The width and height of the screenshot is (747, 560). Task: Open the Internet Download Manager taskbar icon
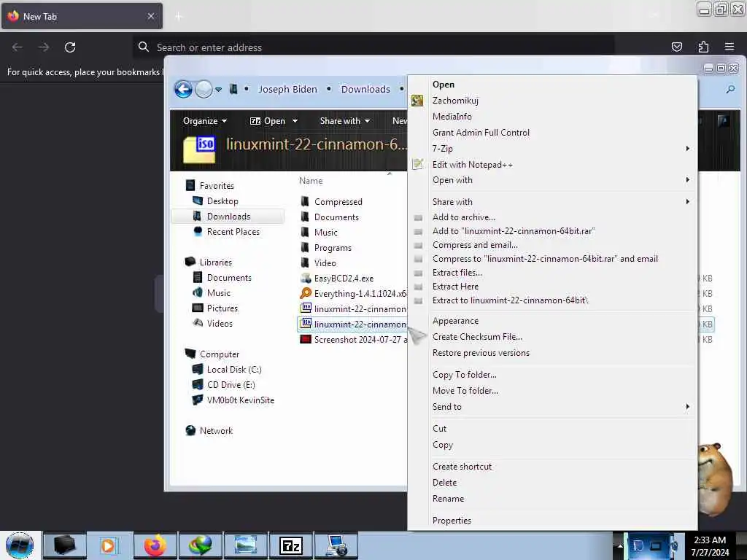tap(200, 545)
